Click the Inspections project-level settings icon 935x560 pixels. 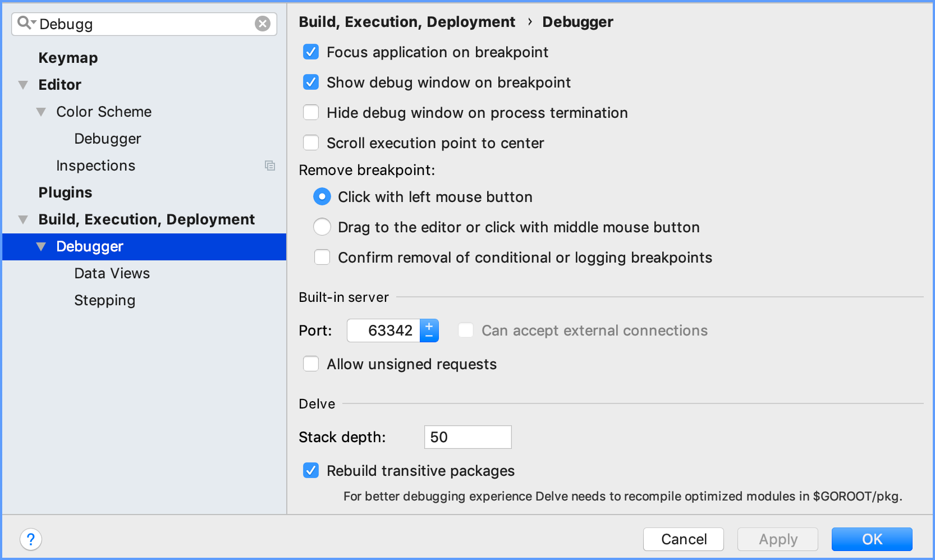270,166
